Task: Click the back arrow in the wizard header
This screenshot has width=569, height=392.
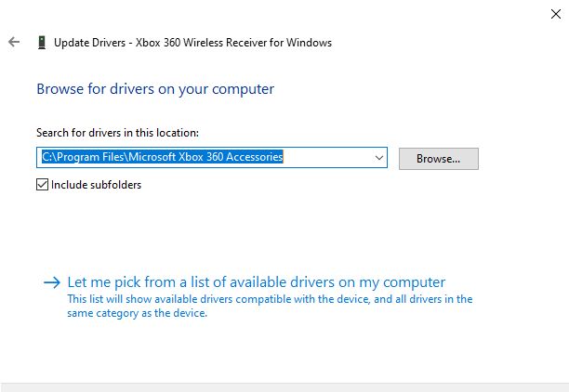Action: (x=14, y=42)
